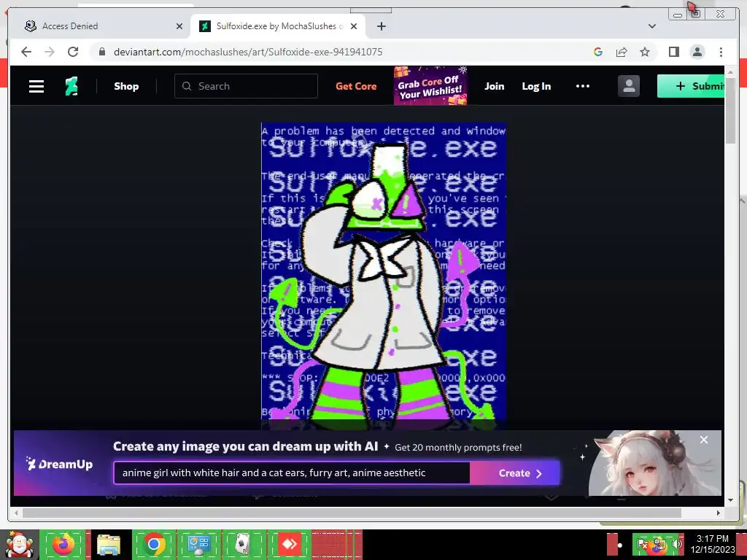Select the Sulfoxide.exe by MochaSlushes tab
747x560 pixels.
tap(278, 26)
